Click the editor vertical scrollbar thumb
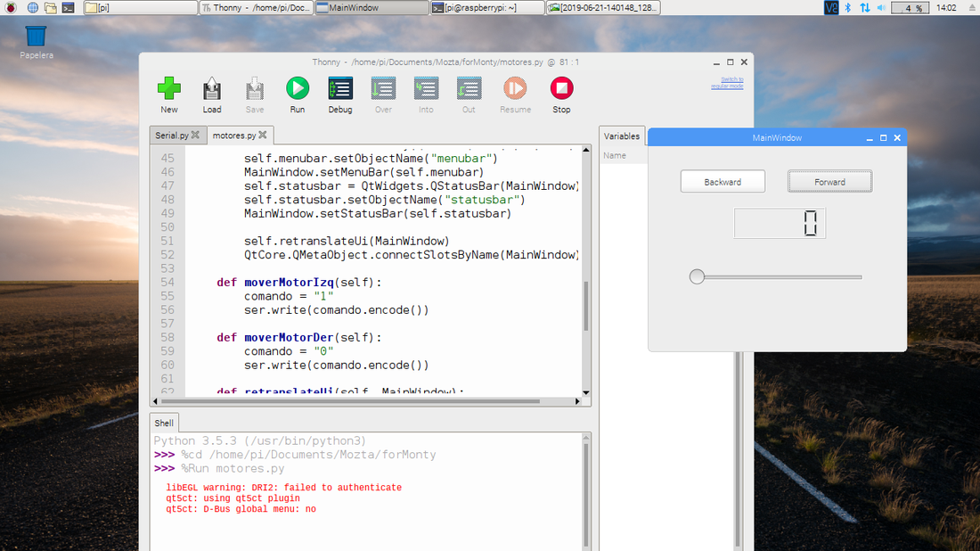980x551 pixels. 585,306
